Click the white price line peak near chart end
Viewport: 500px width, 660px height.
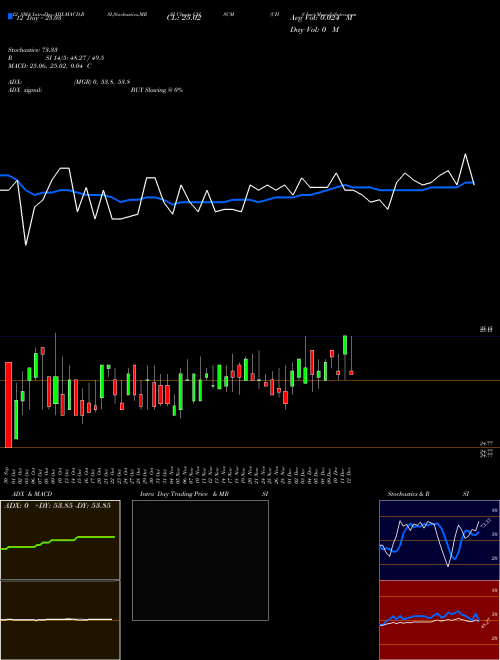tap(465, 154)
